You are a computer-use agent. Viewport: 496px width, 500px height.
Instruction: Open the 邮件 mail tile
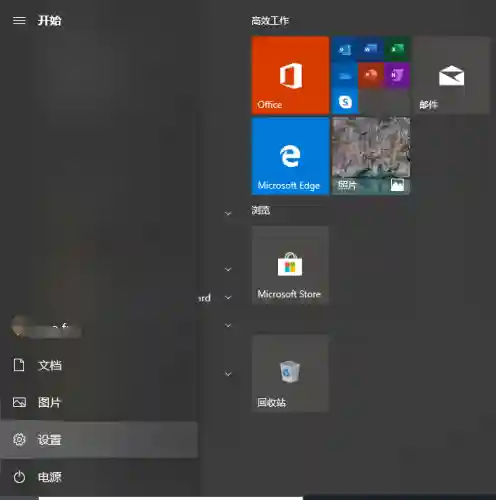[x=452, y=75]
